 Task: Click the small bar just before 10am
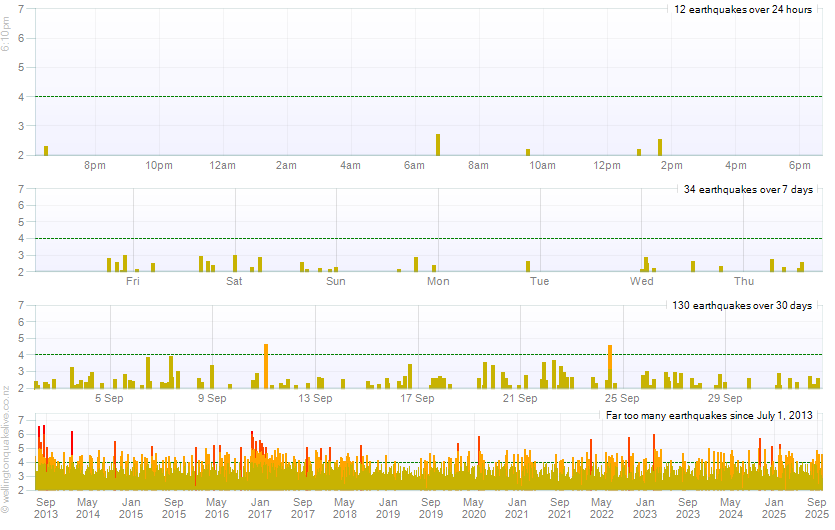coord(528,152)
